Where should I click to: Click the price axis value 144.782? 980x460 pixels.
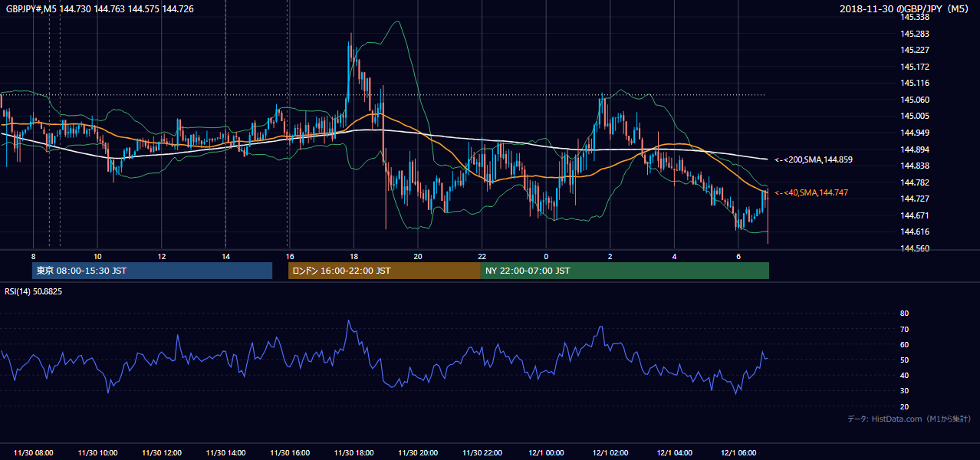pyautogui.click(x=915, y=182)
